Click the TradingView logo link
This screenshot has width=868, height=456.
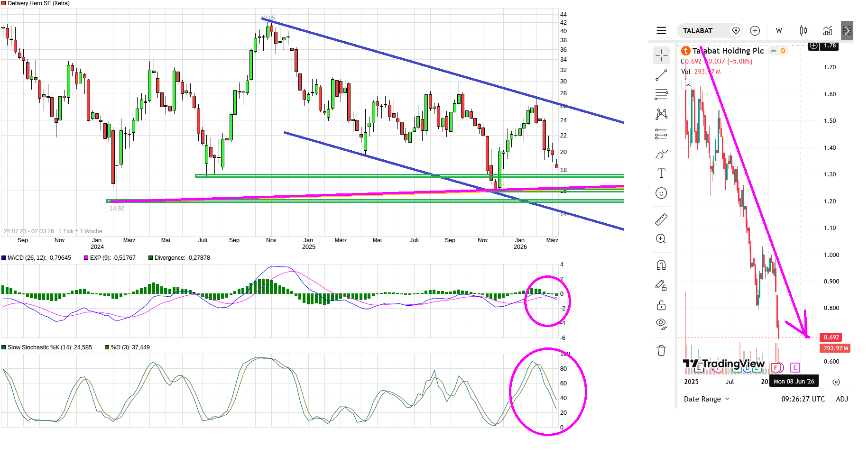(724, 364)
